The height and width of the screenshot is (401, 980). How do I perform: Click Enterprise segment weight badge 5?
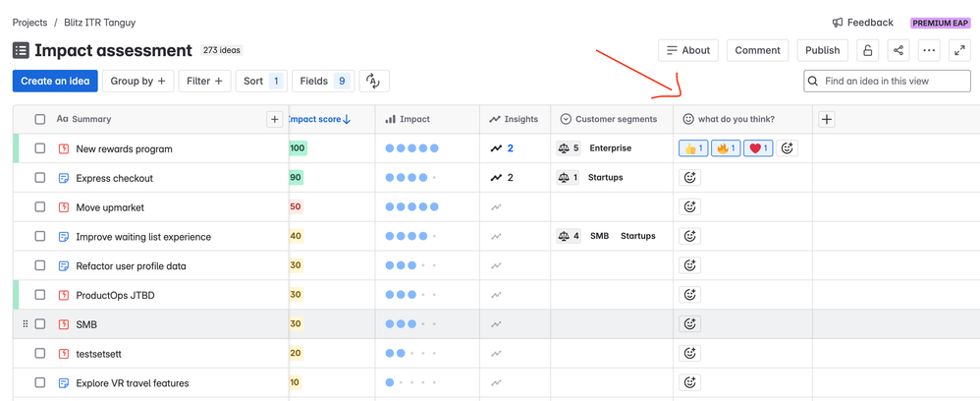569,148
